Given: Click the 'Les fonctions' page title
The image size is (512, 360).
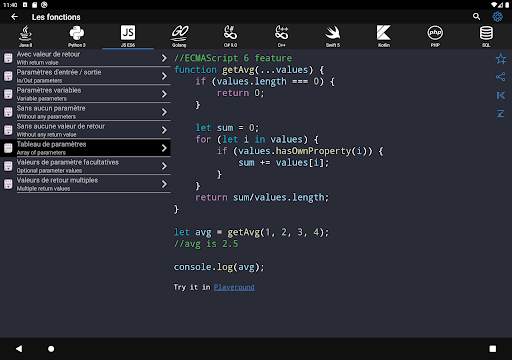Looking at the screenshot, I should tap(56, 17).
